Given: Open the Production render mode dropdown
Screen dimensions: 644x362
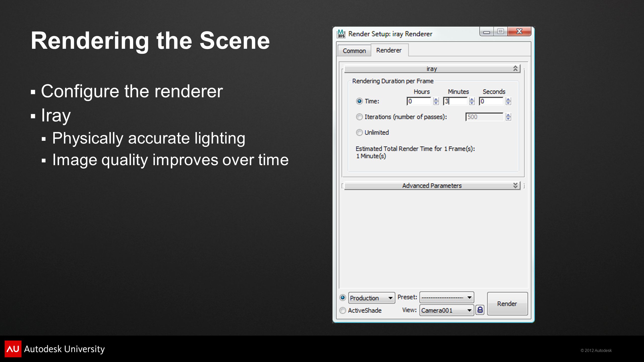Looking at the screenshot, I should (x=372, y=298).
